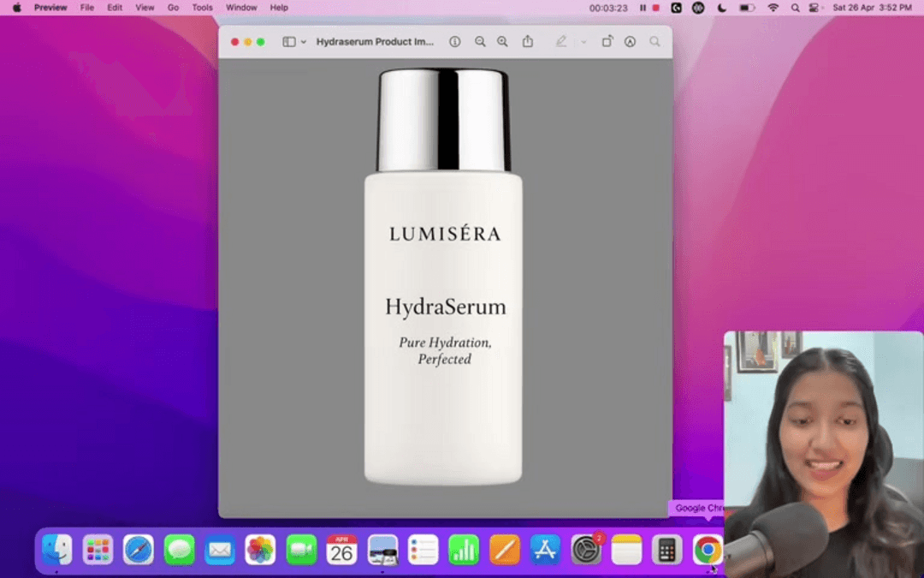
Task: Expand the sidebar view options chevron
Action: [x=304, y=42]
